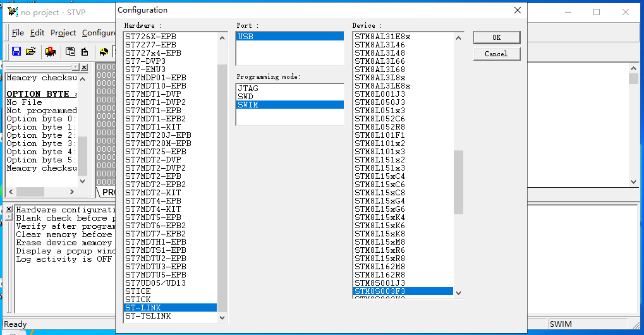The height and width of the screenshot is (335, 644).
Task: Select ST7MDT1-KIT hardware
Action: (171, 127)
